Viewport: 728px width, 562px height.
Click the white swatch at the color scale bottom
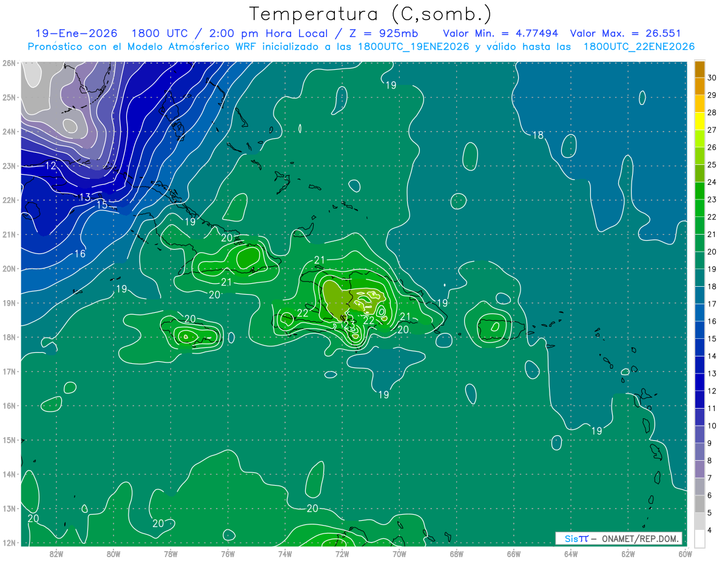pyautogui.click(x=699, y=539)
